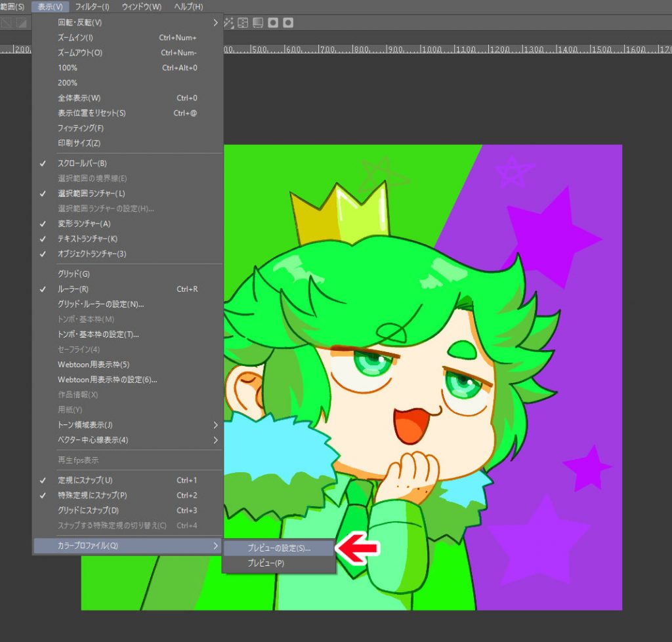672x642 pixels.
Task: Click the left circular icon in the toolbar
Action: pos(273,23)
